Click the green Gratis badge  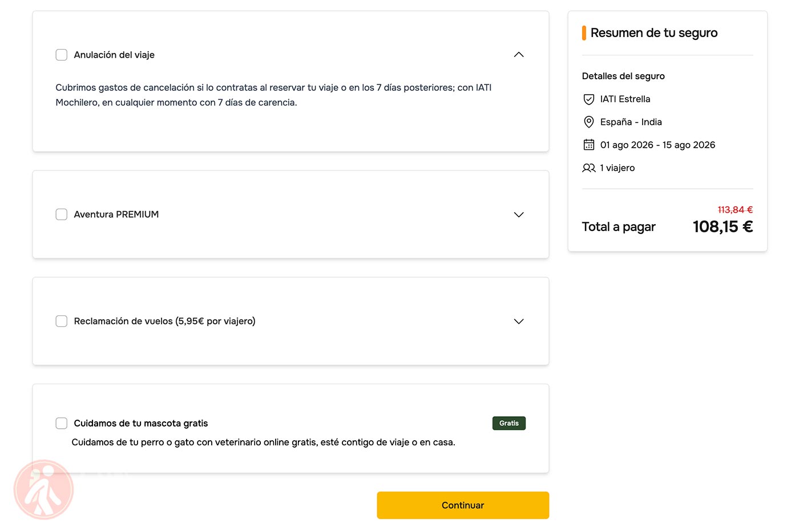pos(509,423)
